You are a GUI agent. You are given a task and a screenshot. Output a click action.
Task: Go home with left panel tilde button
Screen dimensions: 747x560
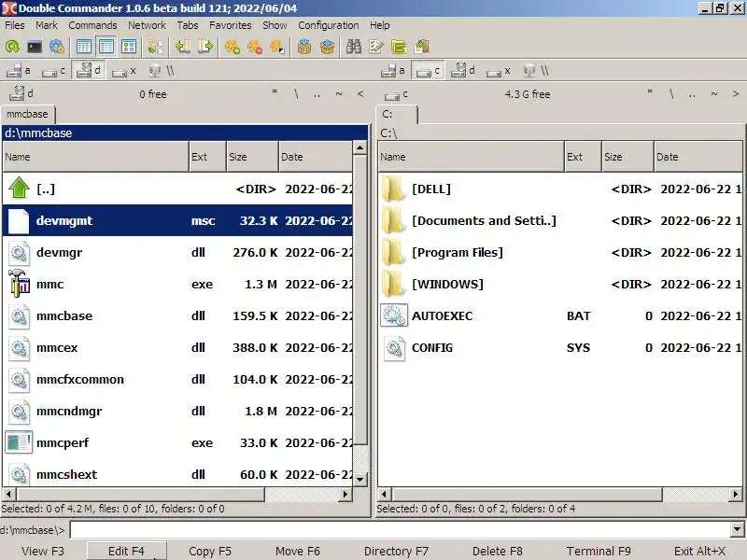tap(339, 94)
